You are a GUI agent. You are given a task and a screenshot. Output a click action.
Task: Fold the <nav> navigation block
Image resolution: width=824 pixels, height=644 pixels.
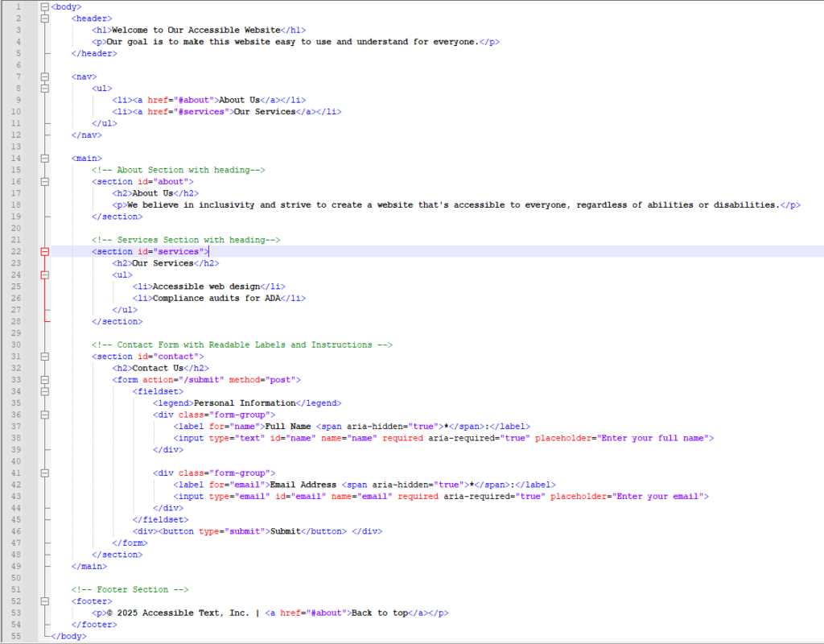tap(43, 76)
